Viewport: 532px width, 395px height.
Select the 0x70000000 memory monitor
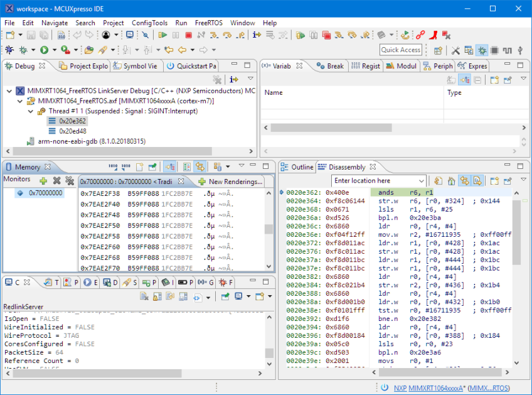[40, 193]
